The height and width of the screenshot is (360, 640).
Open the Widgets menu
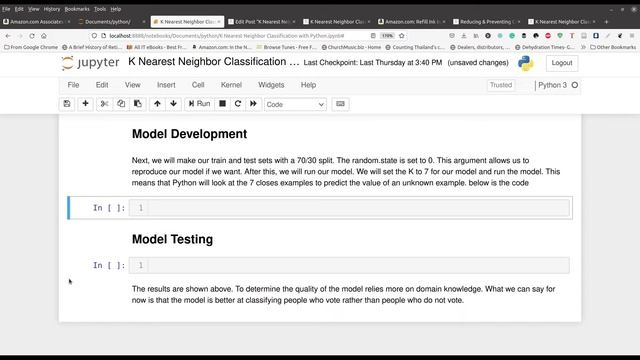click(271, 85)
